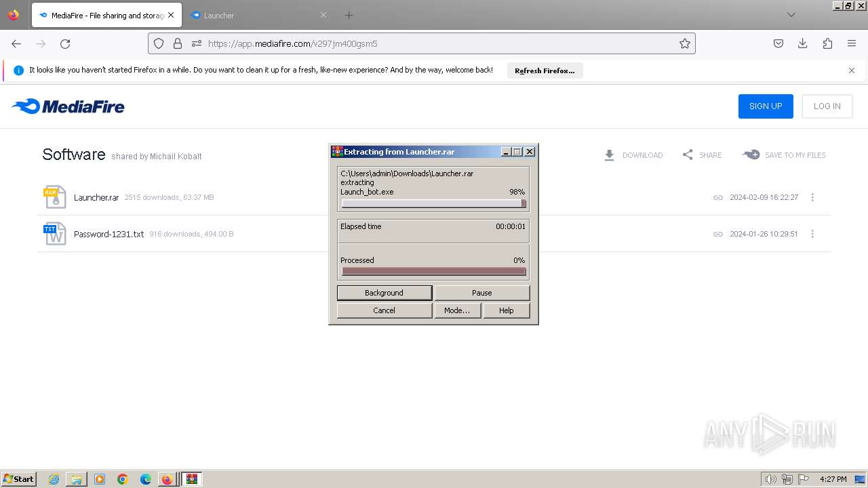Open the media player taskbar icon

click(100, 479)
